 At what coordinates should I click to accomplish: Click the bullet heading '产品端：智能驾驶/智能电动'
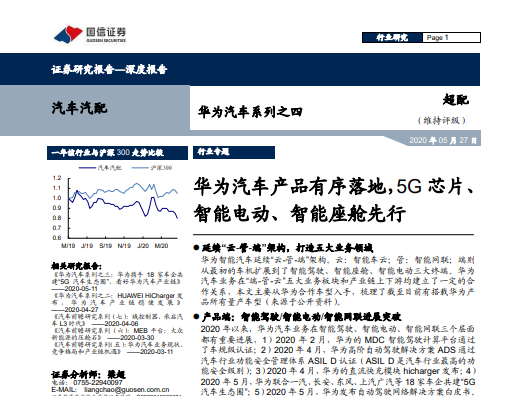tap(297, 317)
